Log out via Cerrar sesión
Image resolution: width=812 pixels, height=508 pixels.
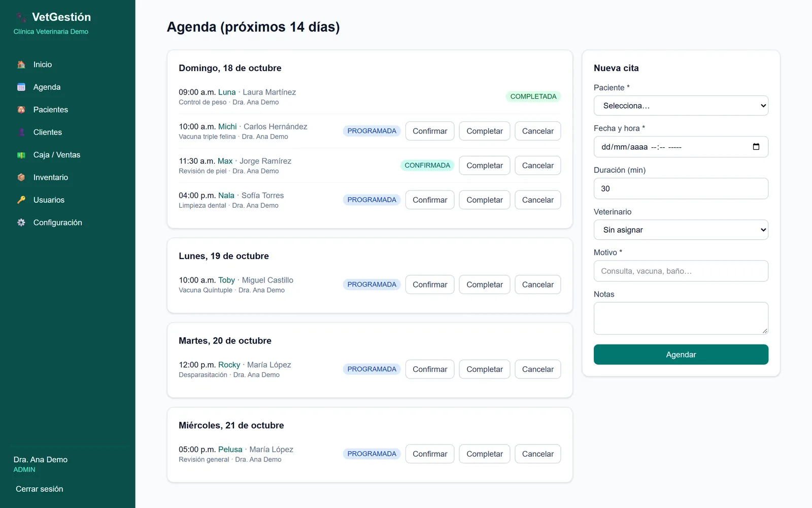pyautogui.click(x=40, y=489)
